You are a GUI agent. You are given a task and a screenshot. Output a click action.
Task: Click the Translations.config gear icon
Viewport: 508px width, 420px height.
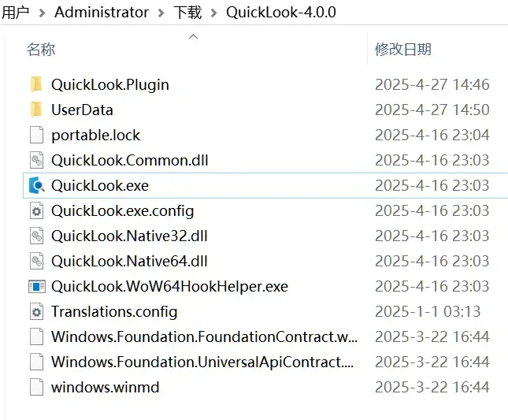[x=36, y=312]
